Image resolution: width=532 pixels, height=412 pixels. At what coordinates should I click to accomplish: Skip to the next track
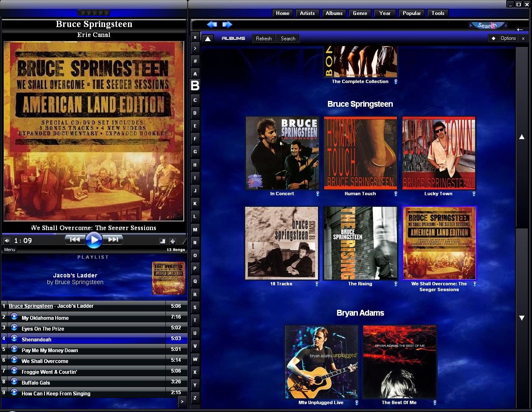tap(113, 239)
